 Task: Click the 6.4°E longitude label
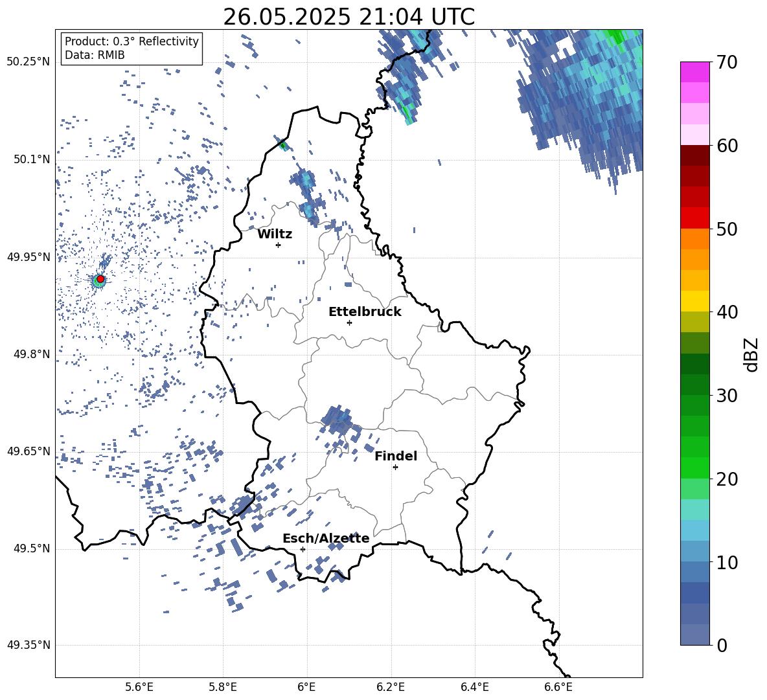tap(474, 688)
